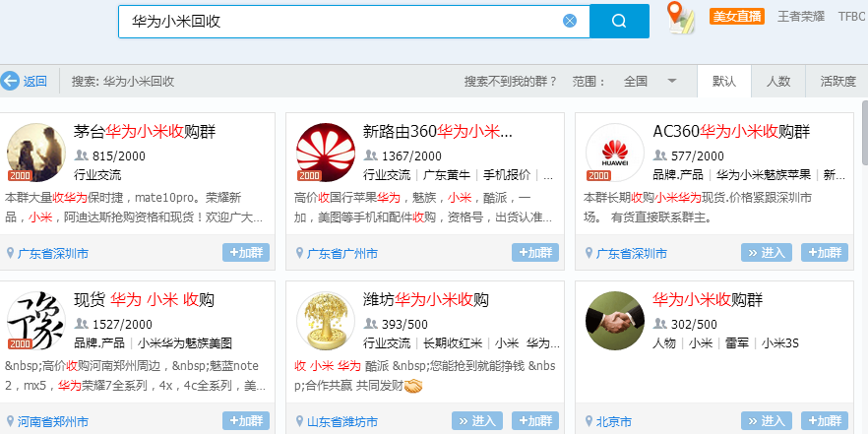868x434 pixels.
Task: Open the map location icon
Action: 680,18
